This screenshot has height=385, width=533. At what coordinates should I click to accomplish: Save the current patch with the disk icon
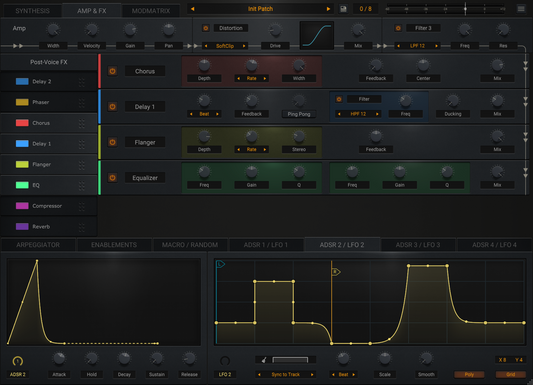(343, 9)
